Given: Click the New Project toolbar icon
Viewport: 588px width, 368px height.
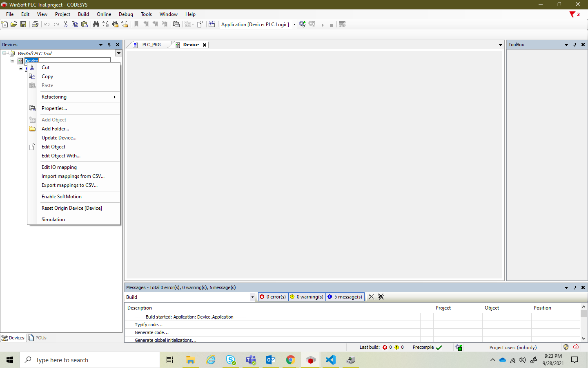Looking at the screenshot, I should pos(4,25).
